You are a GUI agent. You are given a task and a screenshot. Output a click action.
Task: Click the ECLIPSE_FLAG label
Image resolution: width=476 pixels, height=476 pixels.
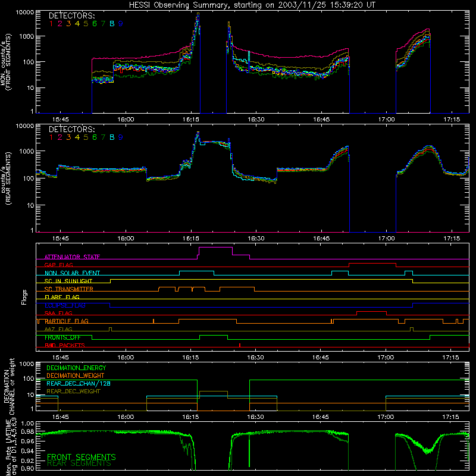tap(65, 305)
